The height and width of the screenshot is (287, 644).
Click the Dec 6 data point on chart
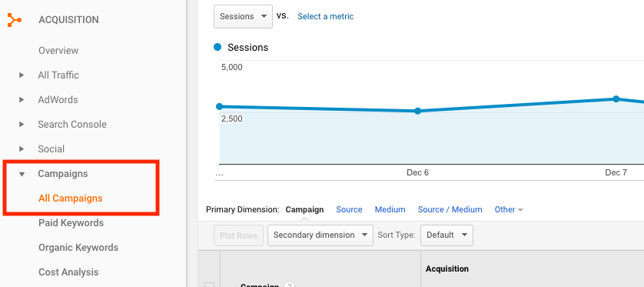point(418,111)
